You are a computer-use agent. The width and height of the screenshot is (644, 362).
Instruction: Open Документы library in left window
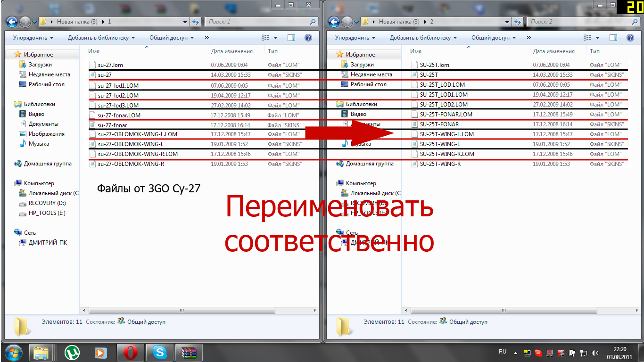43,124
